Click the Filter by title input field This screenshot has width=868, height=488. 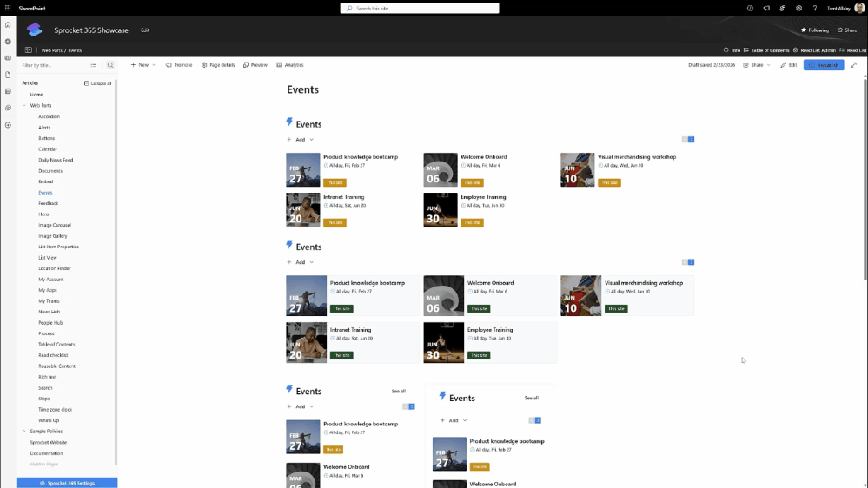click(x=53, y=65)
